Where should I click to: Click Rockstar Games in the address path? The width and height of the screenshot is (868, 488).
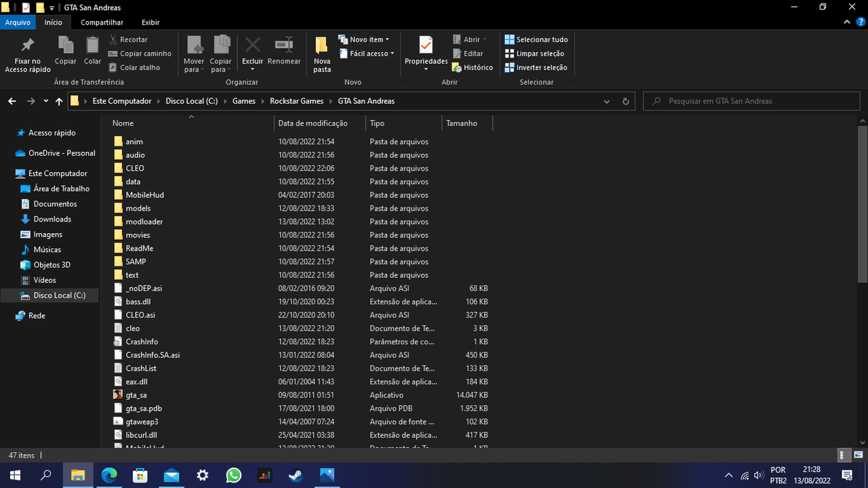296,101
